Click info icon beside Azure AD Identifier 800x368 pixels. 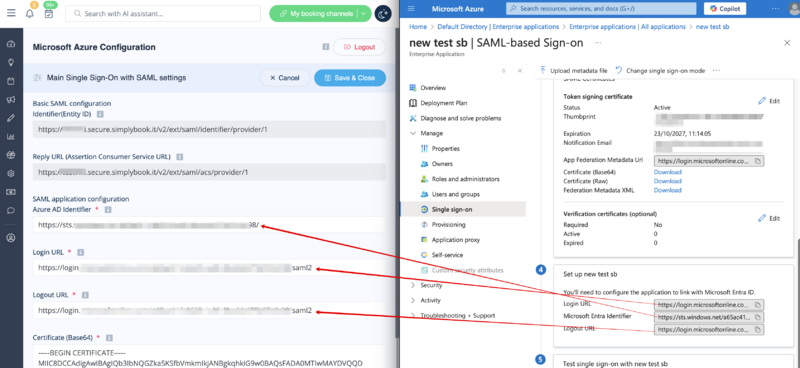tap(108, 210)
